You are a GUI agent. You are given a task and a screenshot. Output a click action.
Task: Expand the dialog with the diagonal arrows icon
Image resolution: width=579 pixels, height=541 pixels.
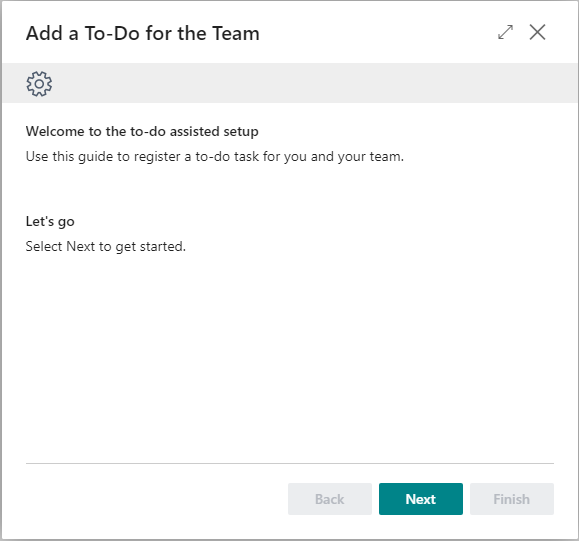[505, 32]
